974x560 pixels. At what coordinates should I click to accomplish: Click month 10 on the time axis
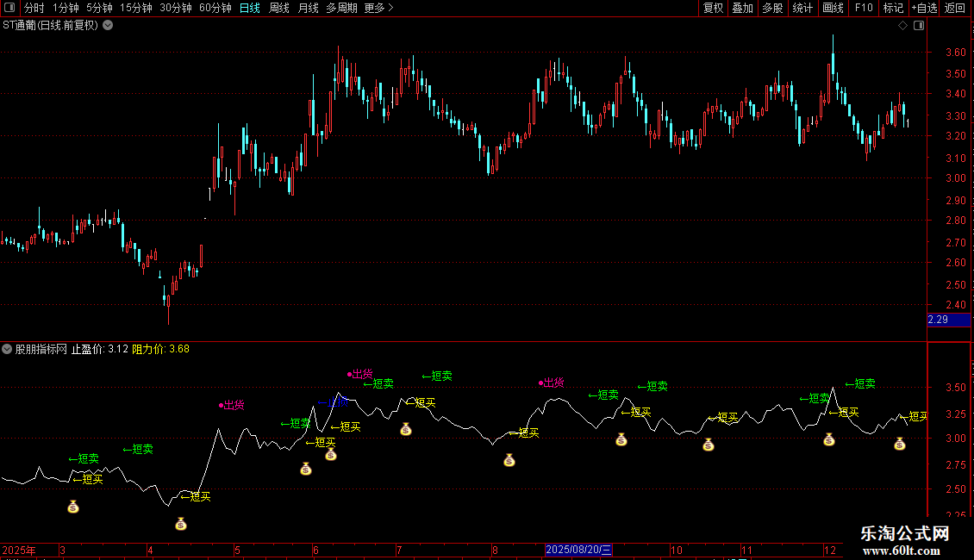click(x=677, y=550)
